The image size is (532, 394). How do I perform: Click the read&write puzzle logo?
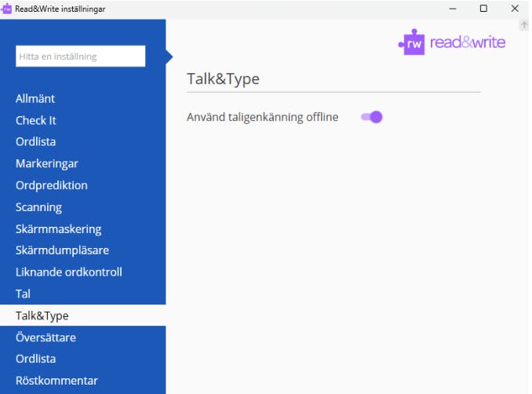(x=452, y=42)
